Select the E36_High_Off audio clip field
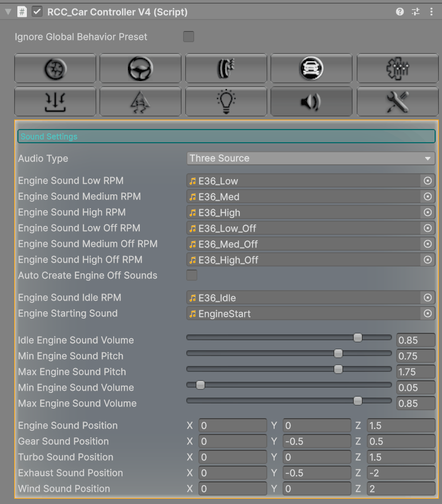Screen dimensions: 442x504 pos(303,260)
